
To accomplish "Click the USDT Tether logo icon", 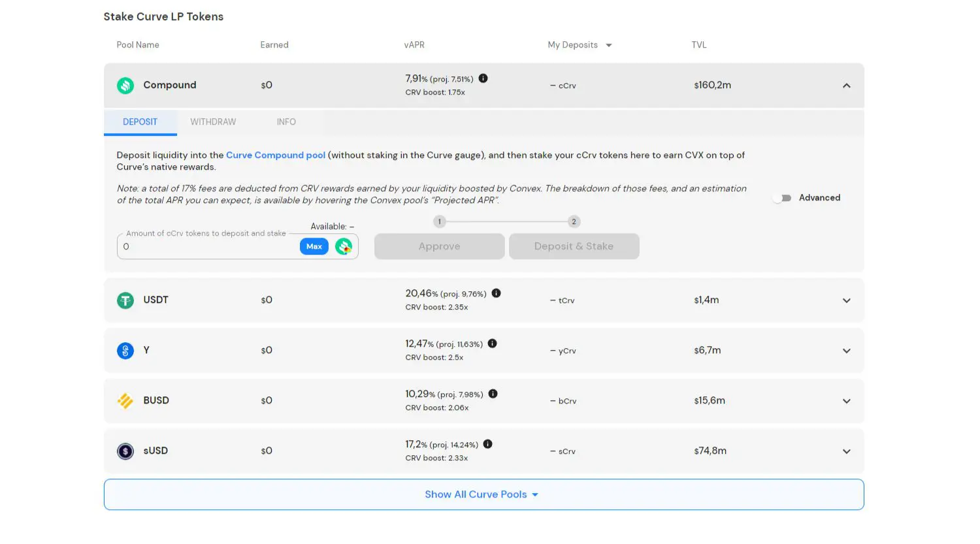I will tap(125, 300).
